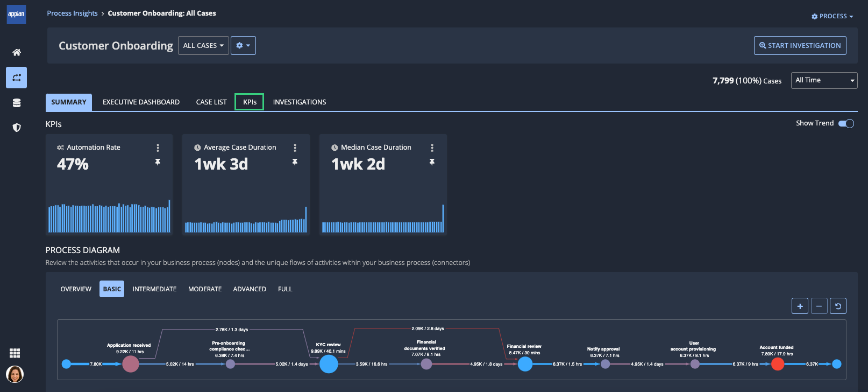Click the User account provisioning node
This screenshot has height=392, width=868.
(x=695, y=364)
